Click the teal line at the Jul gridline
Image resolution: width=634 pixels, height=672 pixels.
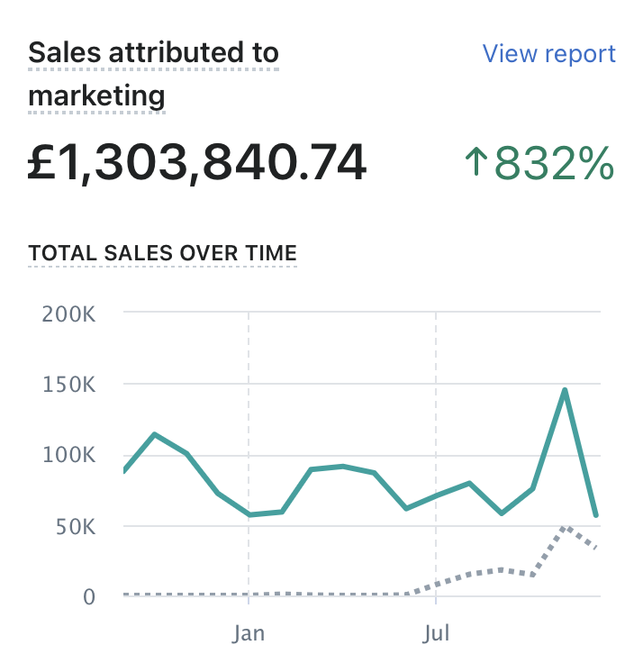point(437,495)
